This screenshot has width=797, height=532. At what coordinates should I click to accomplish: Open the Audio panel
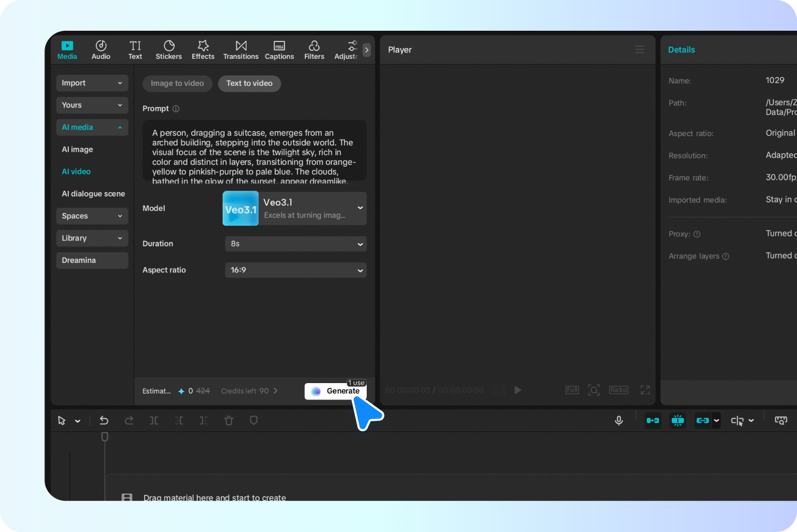pos(101,49)
